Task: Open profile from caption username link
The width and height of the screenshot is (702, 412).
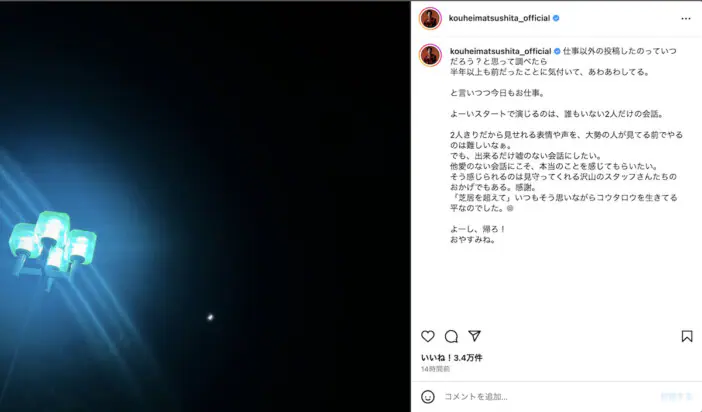Action: pyautogui.click(x=501, y=52)
